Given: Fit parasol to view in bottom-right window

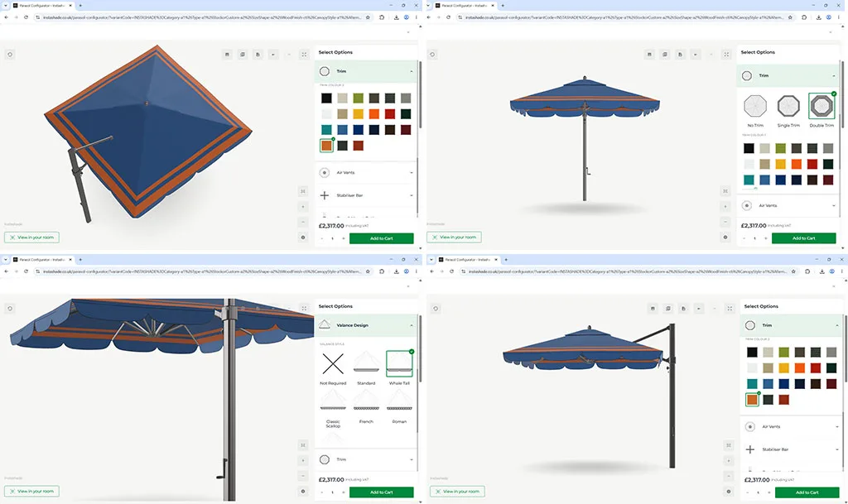Looking at the screenshot, I should pyautogui.click(x=729, y=445).
